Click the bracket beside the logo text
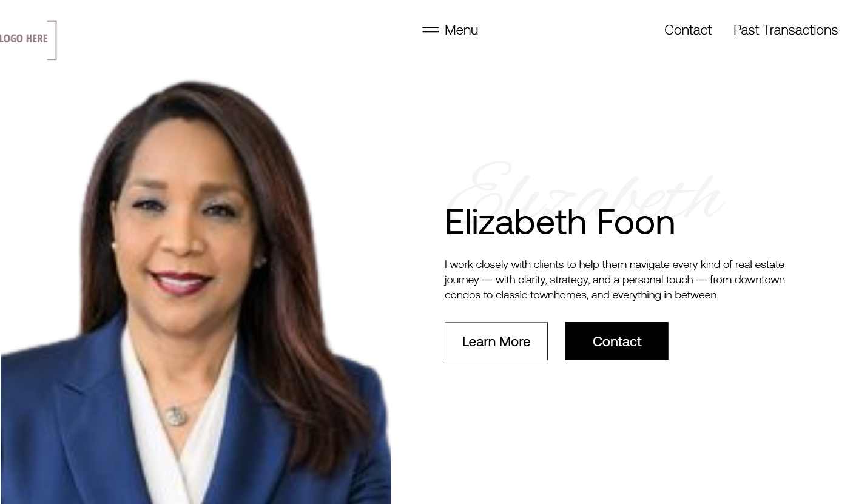The width and height of the screenshot is (856, 504). (x=53, y=40)
